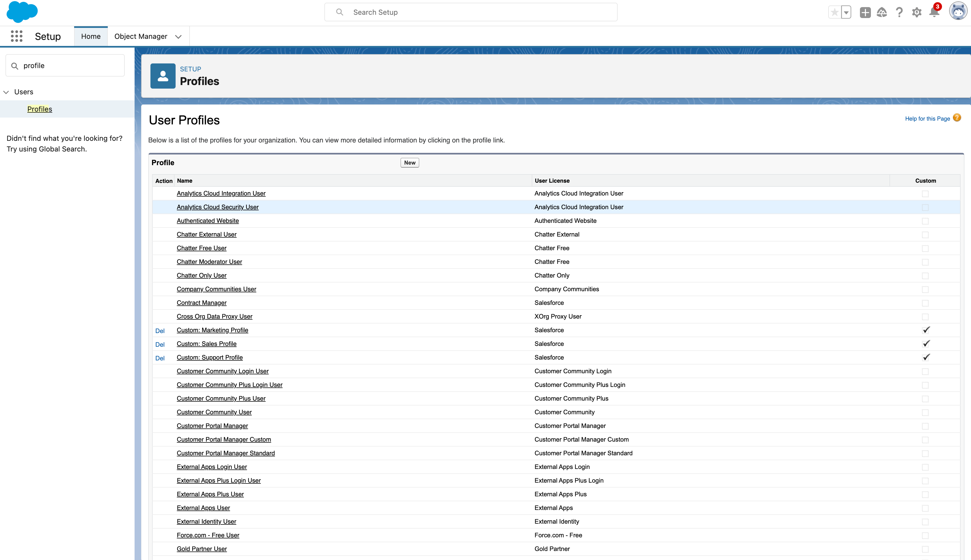The height and width of the screenshot is (560, 971).
Task: Open the favorites list dropdown arrow
Action: tap(846, 12)
